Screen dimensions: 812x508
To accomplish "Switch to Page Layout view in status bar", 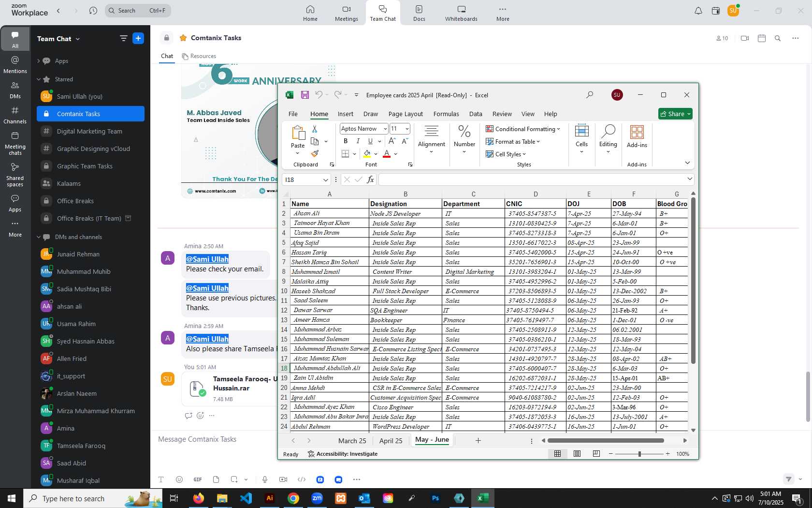I will click(x=577, y=454).
